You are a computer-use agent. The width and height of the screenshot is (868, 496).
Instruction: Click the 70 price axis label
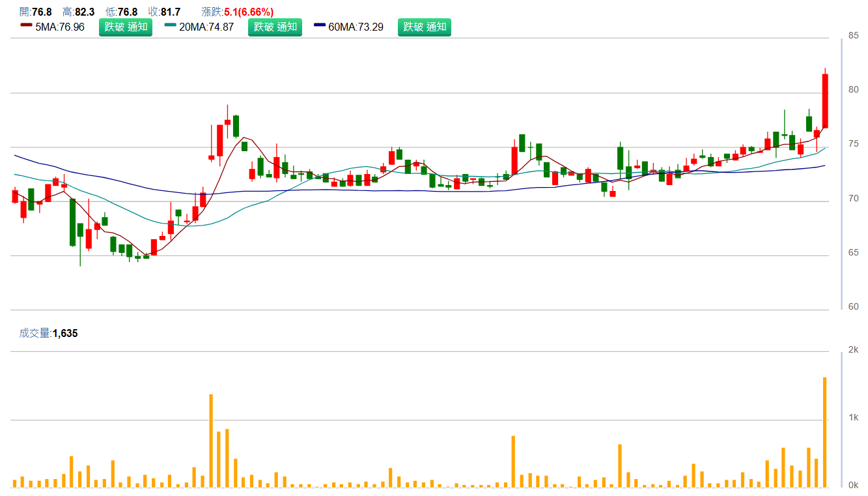click(853, 198)
